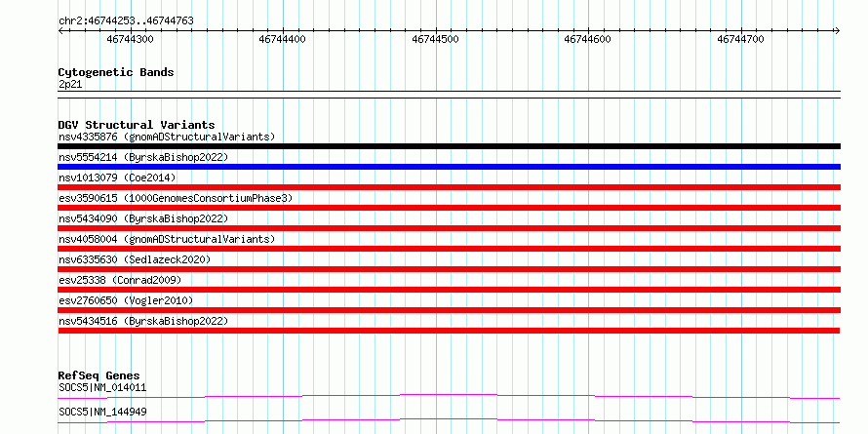Click esv2760650 Vogler2010 label

click(126, 300)
